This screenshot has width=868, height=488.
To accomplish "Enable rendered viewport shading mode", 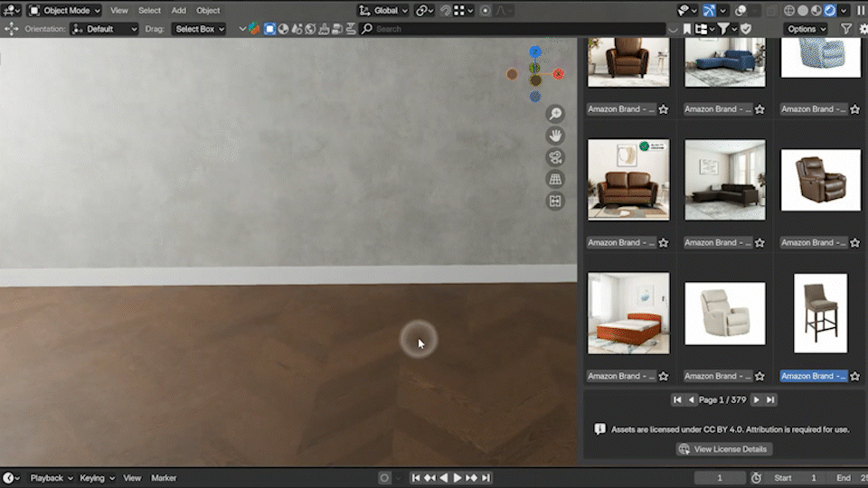I will 830,11.
